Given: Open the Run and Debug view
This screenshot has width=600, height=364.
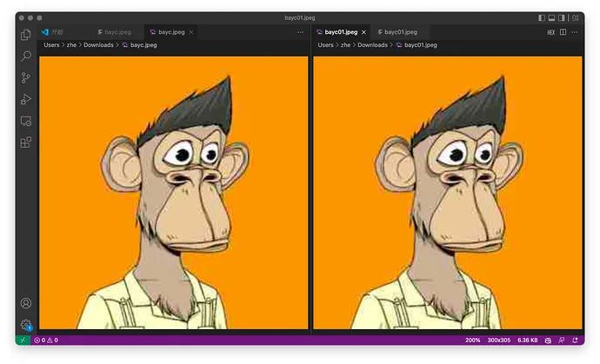Looking at the screenshot, I should 25,99.
